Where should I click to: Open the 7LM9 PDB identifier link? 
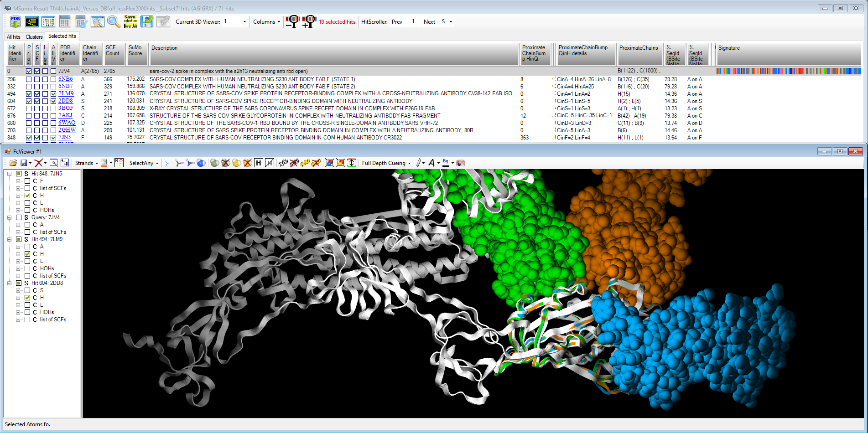tap(66, 93)
